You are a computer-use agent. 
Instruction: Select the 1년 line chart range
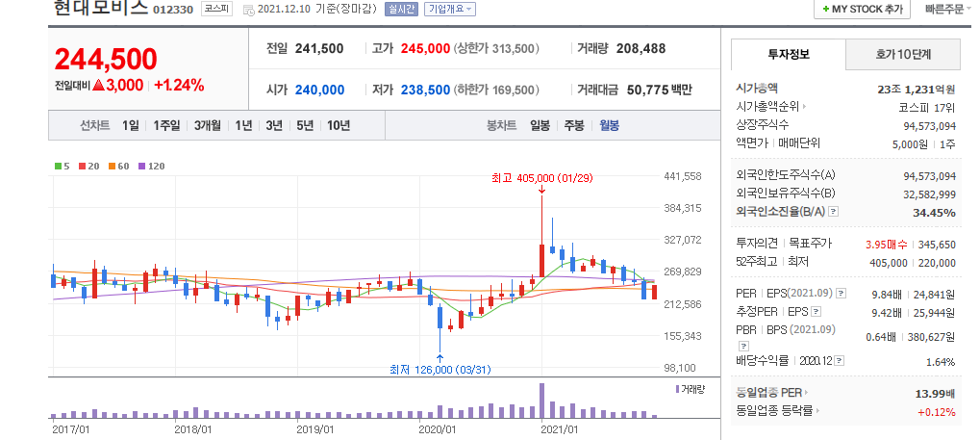coord(243,125)
